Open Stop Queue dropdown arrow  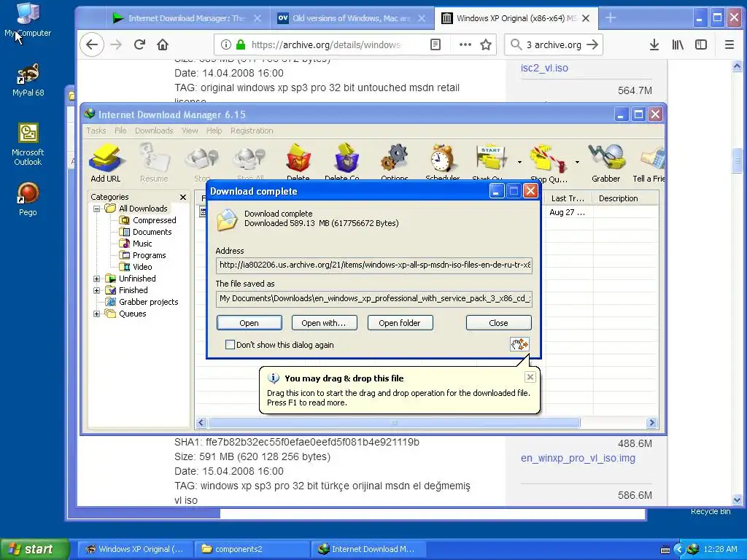pyautogui.click(x=577, y=163)
